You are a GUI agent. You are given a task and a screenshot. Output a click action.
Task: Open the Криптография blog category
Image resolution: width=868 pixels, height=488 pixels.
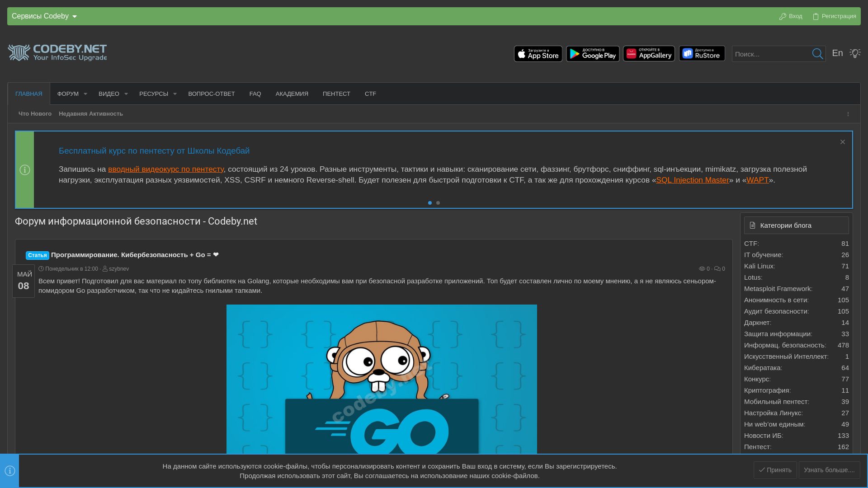tap(767, 390)
